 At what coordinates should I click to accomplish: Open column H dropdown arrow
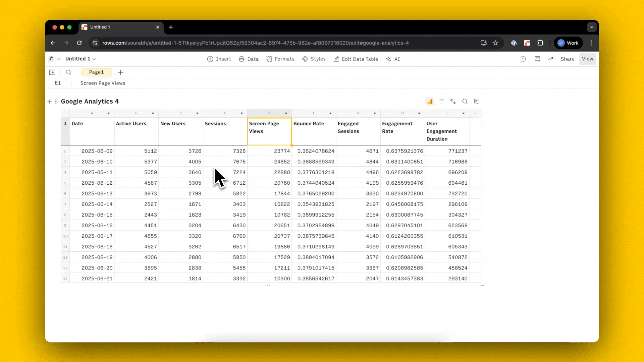point(419,113)
